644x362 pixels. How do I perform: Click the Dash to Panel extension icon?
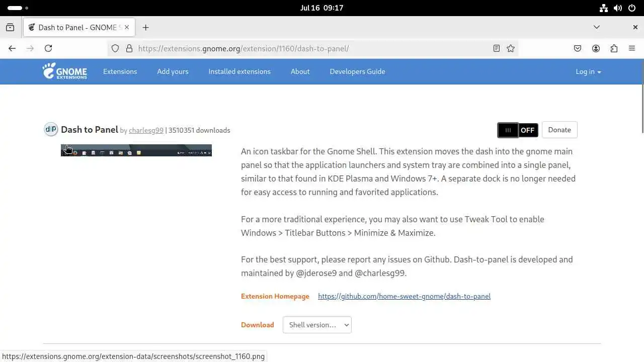(51, 130)
